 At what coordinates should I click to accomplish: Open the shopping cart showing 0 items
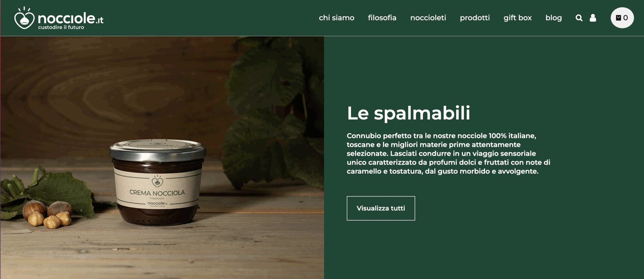(x=622, y=18)
